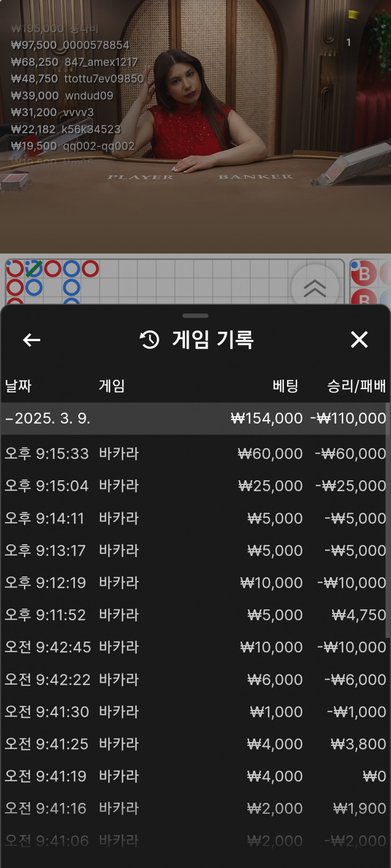Open the 오후 9:15:33 baccarat record
Image resolution: width=391 pixels, height=868 pixels.
pyautogui.click(x=195, y=453)
